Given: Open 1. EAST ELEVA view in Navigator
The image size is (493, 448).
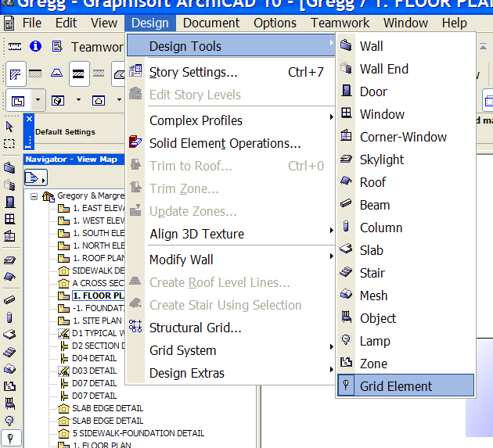Looking at the screenshot, I should pos(92,208).
